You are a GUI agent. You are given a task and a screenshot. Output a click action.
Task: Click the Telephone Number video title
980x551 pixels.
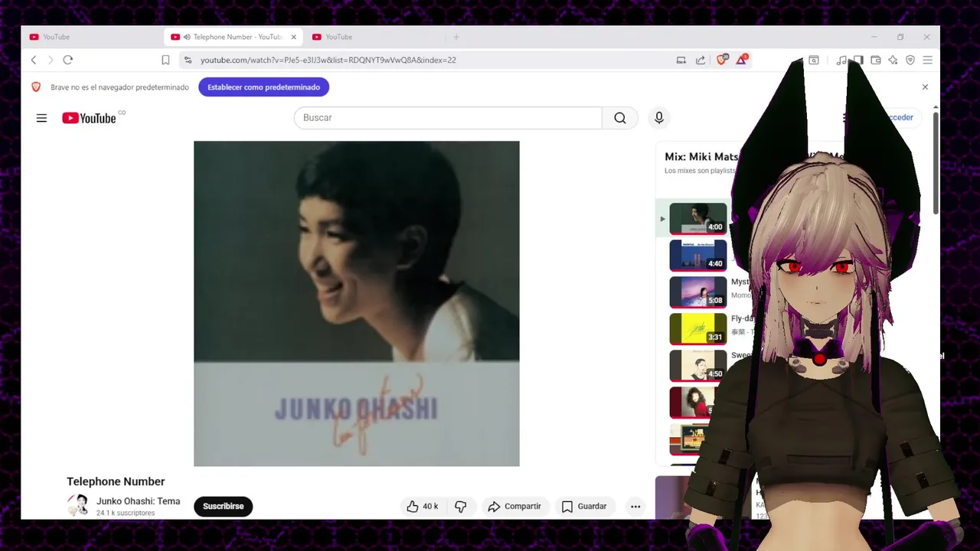[116, 481]
